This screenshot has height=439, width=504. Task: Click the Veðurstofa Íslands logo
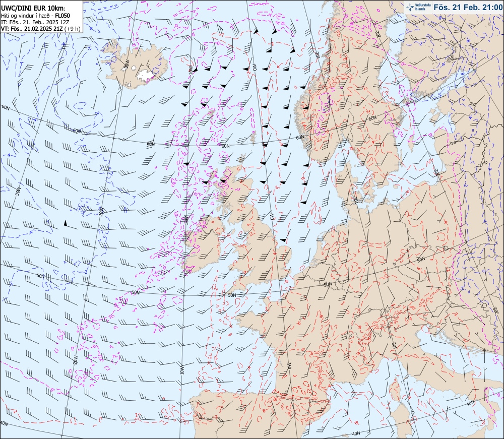[x=418, y=7]
